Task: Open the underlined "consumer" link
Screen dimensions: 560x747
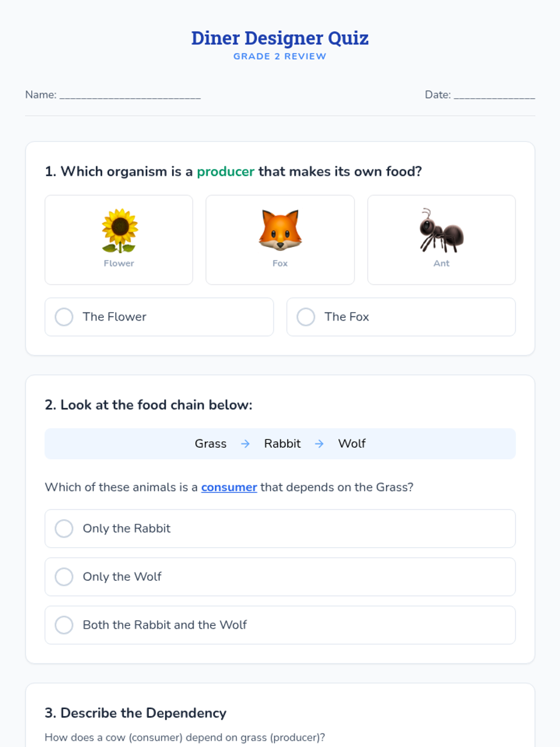Action: point(229,487)
